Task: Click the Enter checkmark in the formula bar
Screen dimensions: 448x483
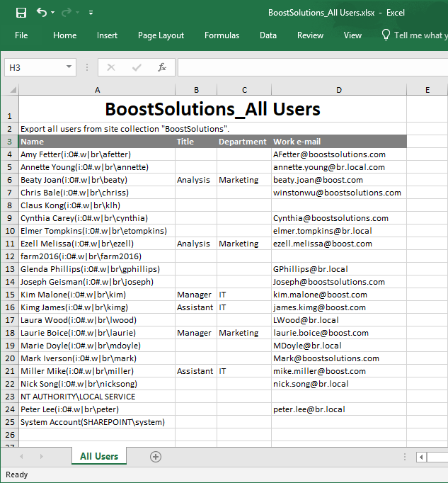Action: click(137, 67)
